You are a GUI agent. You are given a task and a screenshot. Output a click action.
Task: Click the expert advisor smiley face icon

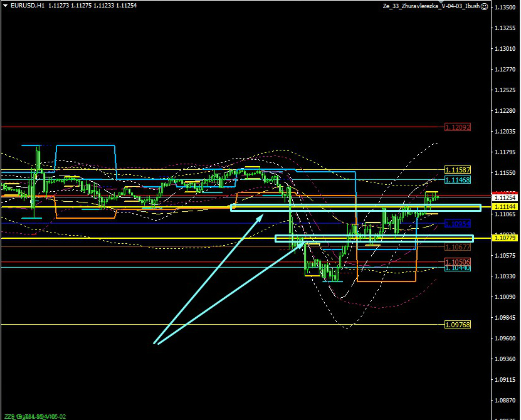click(x=485, y=6)
